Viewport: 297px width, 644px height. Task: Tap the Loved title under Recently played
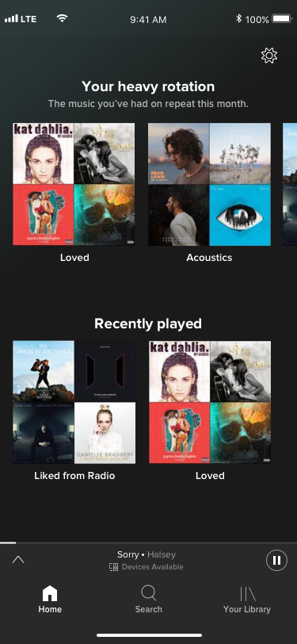(x=210, y=476)
